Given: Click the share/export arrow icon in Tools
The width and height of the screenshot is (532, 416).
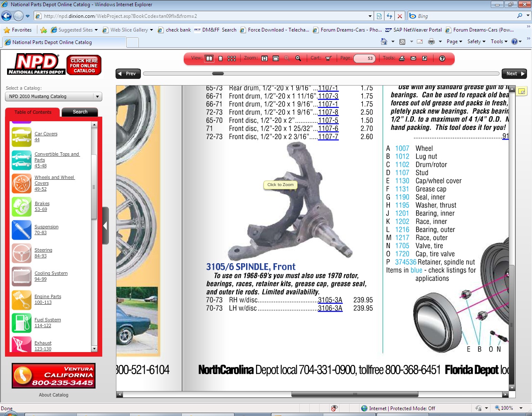Looking at the screenshot, I should pyautogui.click(x=424, y=59).
